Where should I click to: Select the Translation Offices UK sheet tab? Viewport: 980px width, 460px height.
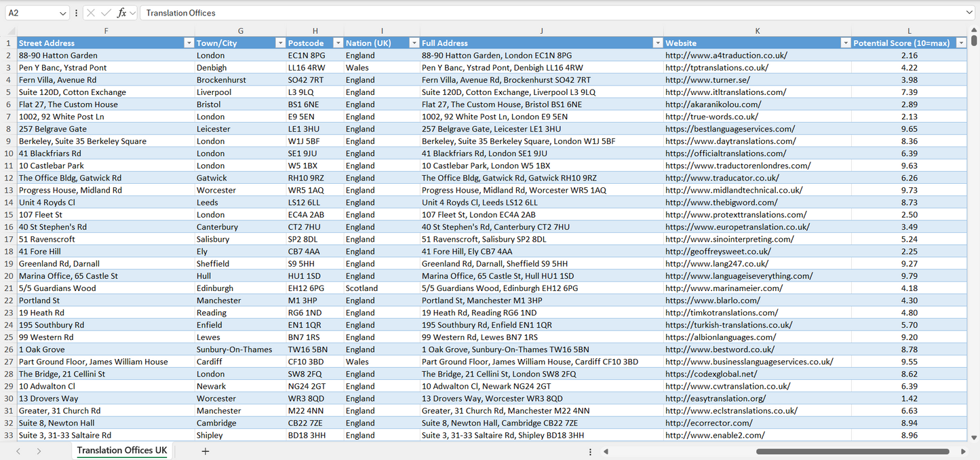(x=122, y=451)
